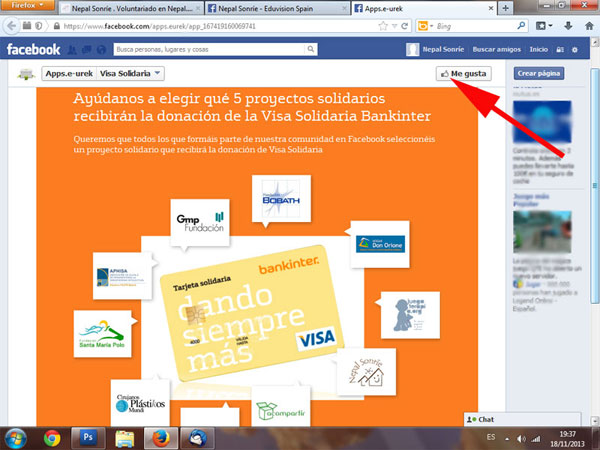This screenshot has width=600, height=450.
Task: Switch to the Nepal Sonrie - Eduvision Spain tab
Action: 277,8
